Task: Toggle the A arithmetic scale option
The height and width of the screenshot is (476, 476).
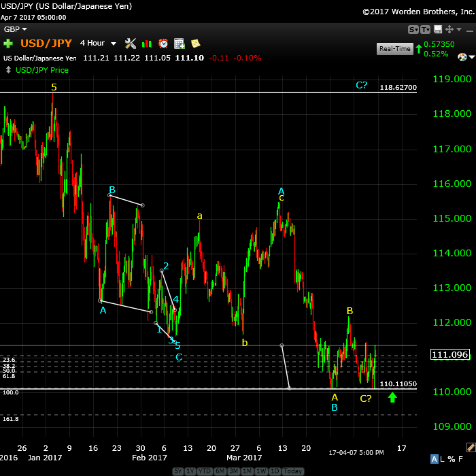Action: coord(434,459)
